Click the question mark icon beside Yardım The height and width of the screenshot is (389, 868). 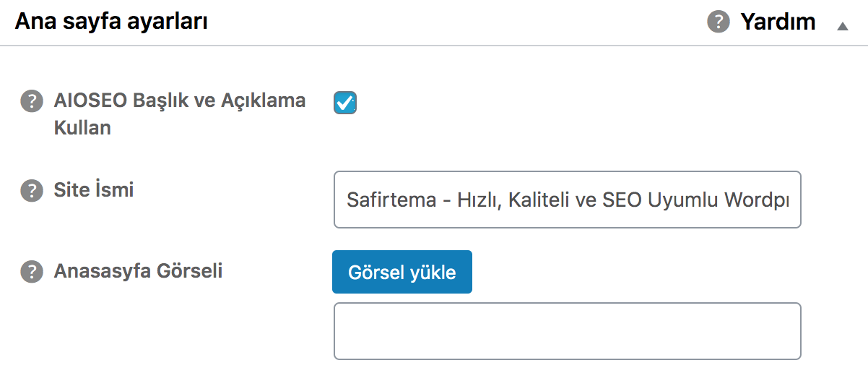click(x=718, y=22)
